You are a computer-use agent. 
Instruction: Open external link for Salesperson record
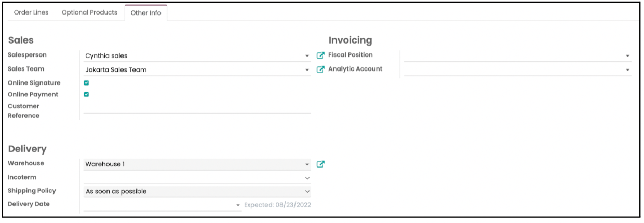click(320, 55)
